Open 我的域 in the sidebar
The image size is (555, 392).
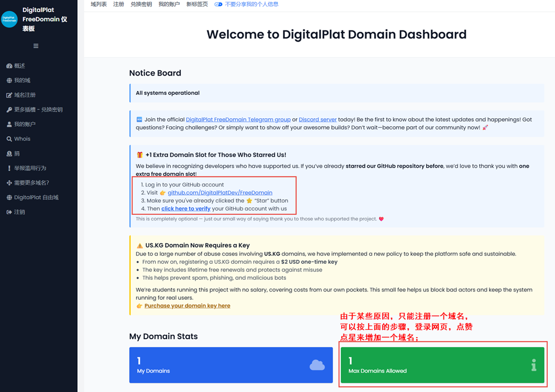pyautogui.click(x=22, y=81)
